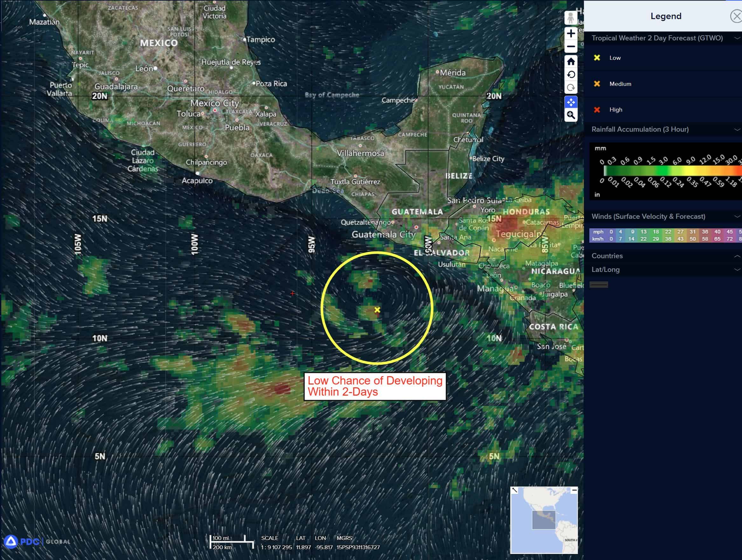Collapse Rainfall Accumulation (3 Hour) section
Image resolution: width=742 pixels, height=560 pixels.
pyautogui.click(x=737, y=129)
